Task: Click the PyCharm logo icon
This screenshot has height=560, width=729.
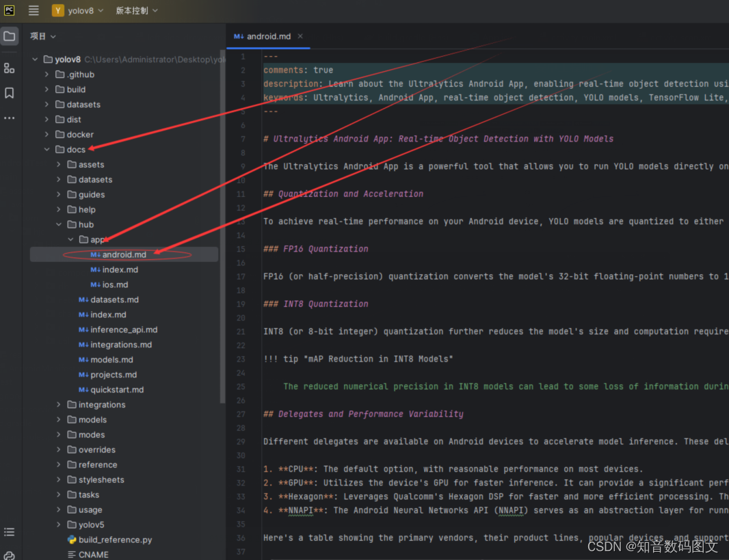Action: pyautogui.click(x=9, y=10)
